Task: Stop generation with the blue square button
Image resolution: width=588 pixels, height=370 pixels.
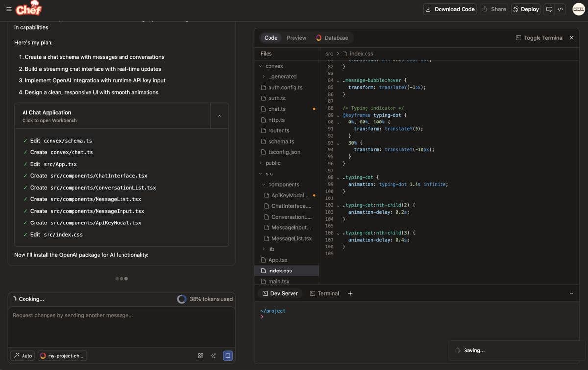Action: click(228, 356)
